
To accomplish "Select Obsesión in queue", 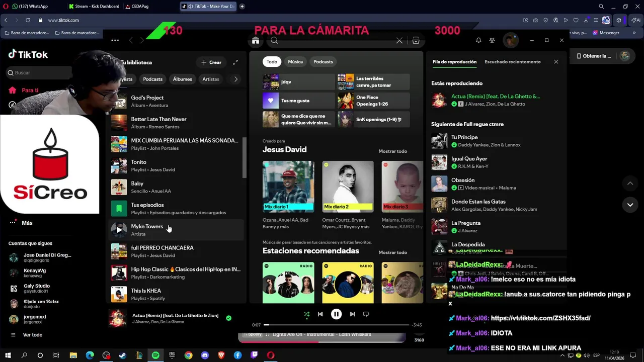I will click(x=496, y=184).
